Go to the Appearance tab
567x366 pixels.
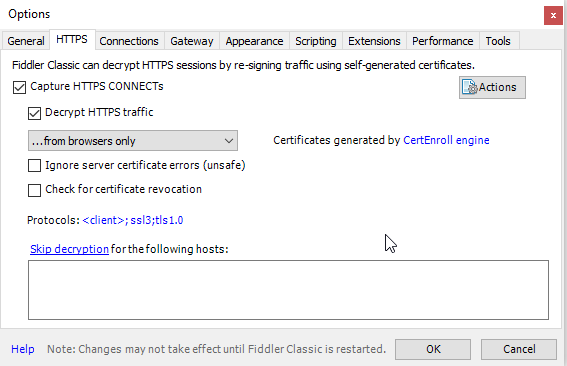tap(254, 41)
